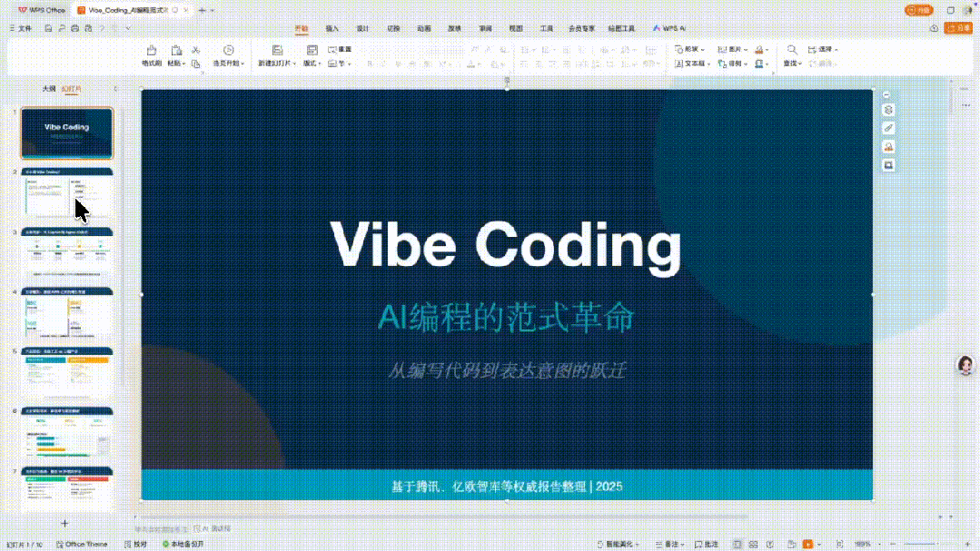Switch to the 插入 ribbon tab

pyautogui.click(x=330, y=28)
